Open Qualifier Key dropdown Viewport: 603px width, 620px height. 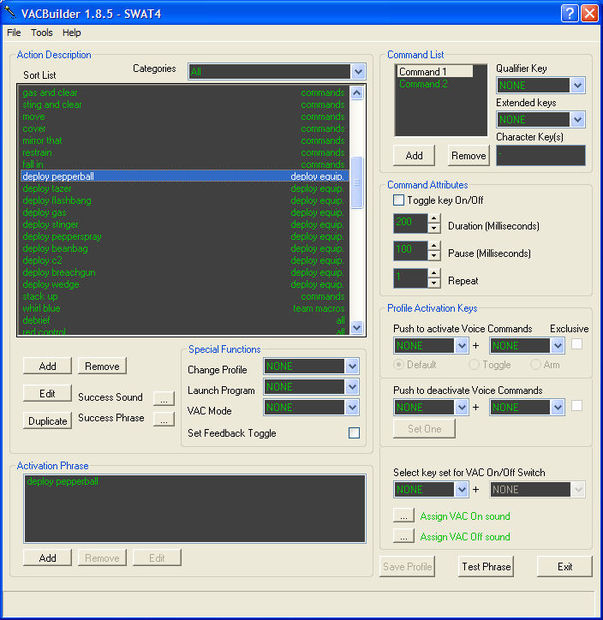(x=578, y=85)
